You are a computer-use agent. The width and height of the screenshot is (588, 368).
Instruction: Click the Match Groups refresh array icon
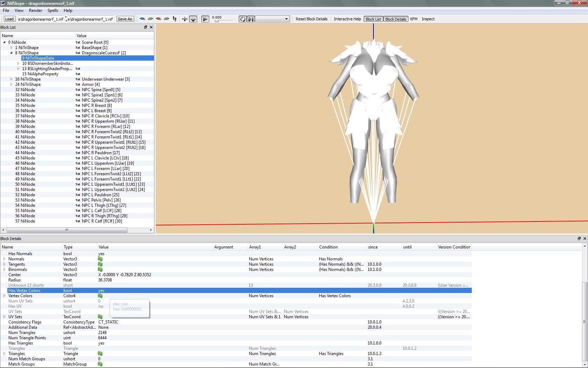100,364
